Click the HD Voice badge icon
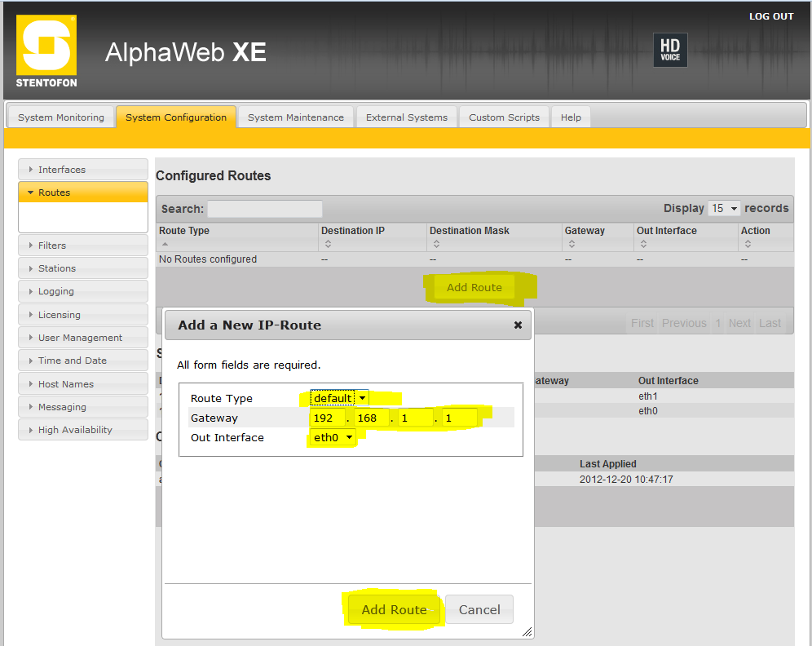Image resolution: width=812 pixels, height=646 pixels. (670, 50)
